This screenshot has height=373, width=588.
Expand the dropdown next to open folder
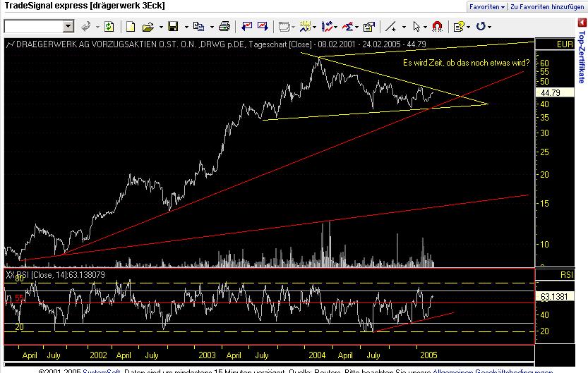pos(161,27)
